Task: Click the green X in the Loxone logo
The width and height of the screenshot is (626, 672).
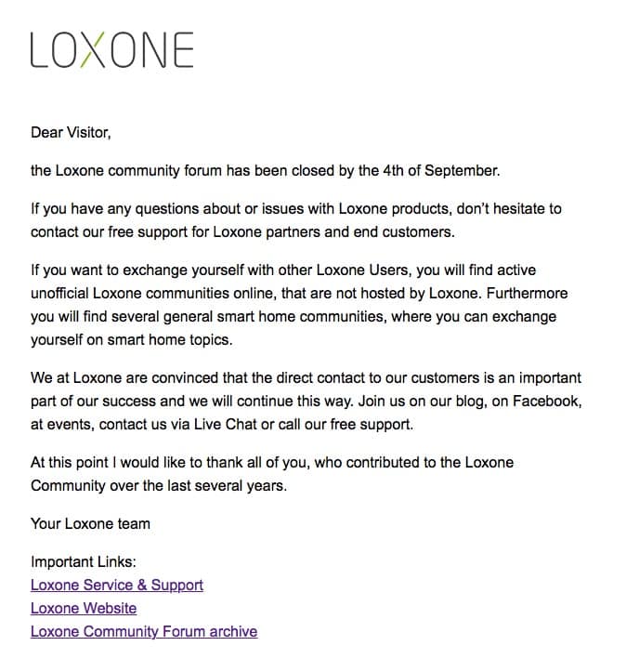Action: [x=93, y=49]
